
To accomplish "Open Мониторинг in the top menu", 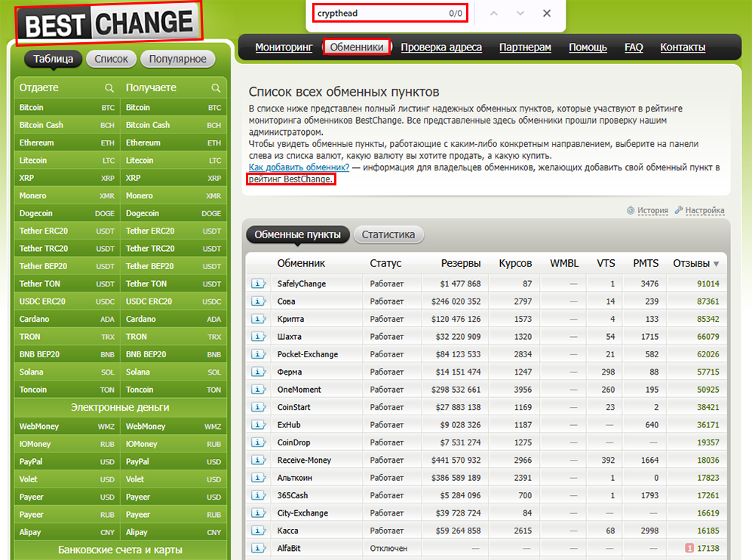I will 284,47.
